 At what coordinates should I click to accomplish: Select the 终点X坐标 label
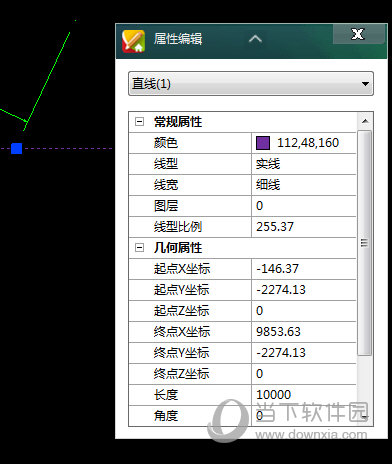[182, 332]
